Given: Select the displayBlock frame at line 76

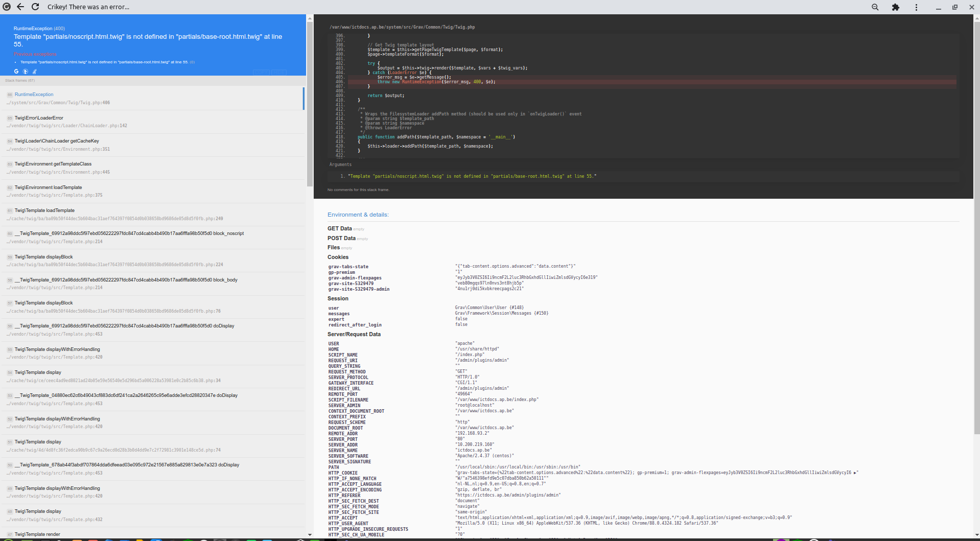Looking at the screenshot, I should [x=152, y=307].
